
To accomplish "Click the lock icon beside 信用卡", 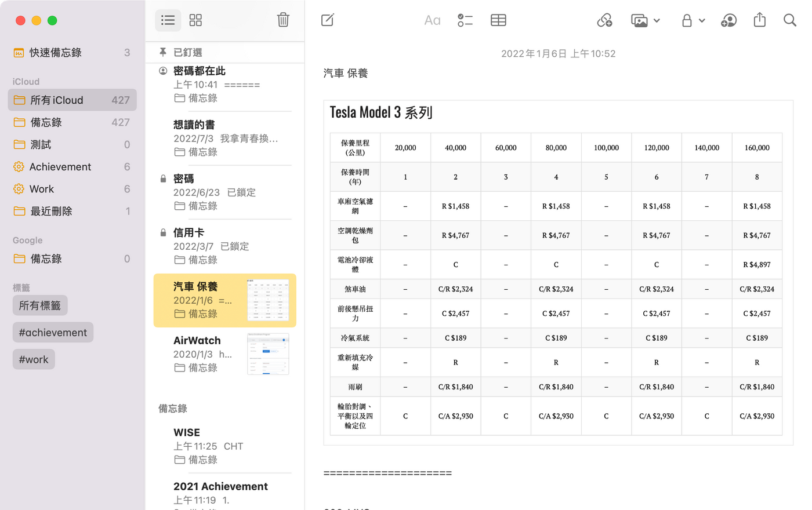I will [x=163, y=232].
